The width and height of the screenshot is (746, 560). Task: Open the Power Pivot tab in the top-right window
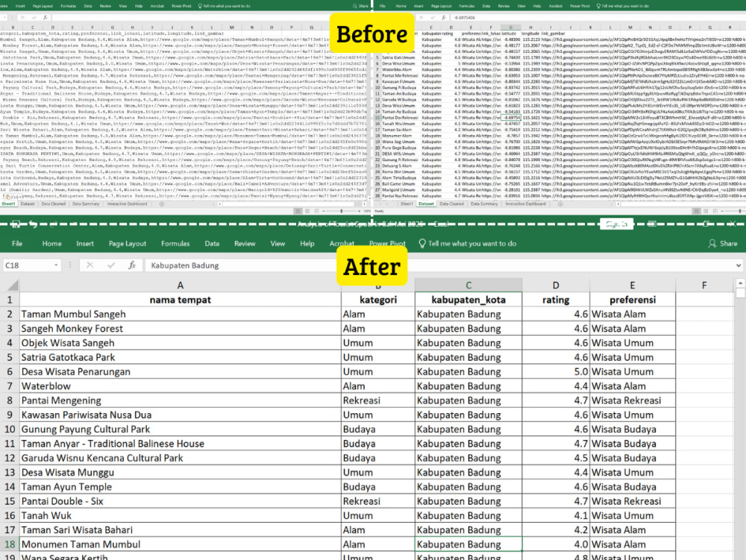click(x=580, y=6)
